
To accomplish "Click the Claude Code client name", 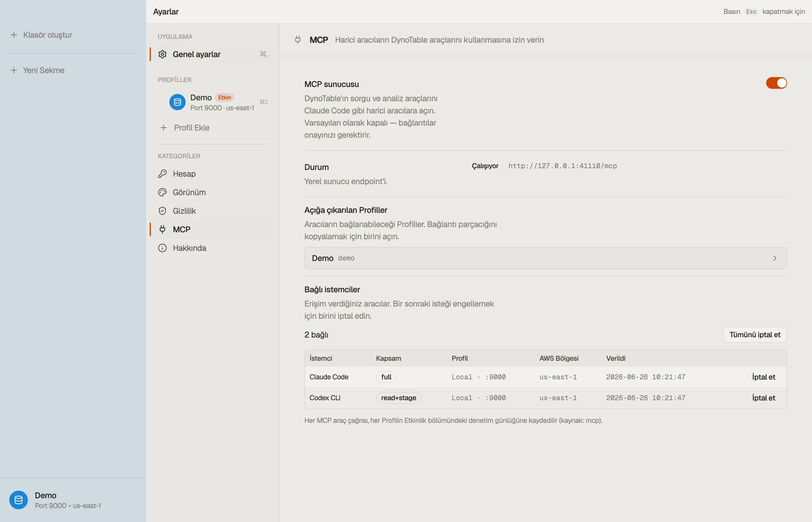I will pyautogui.click(x=329, y=377).
